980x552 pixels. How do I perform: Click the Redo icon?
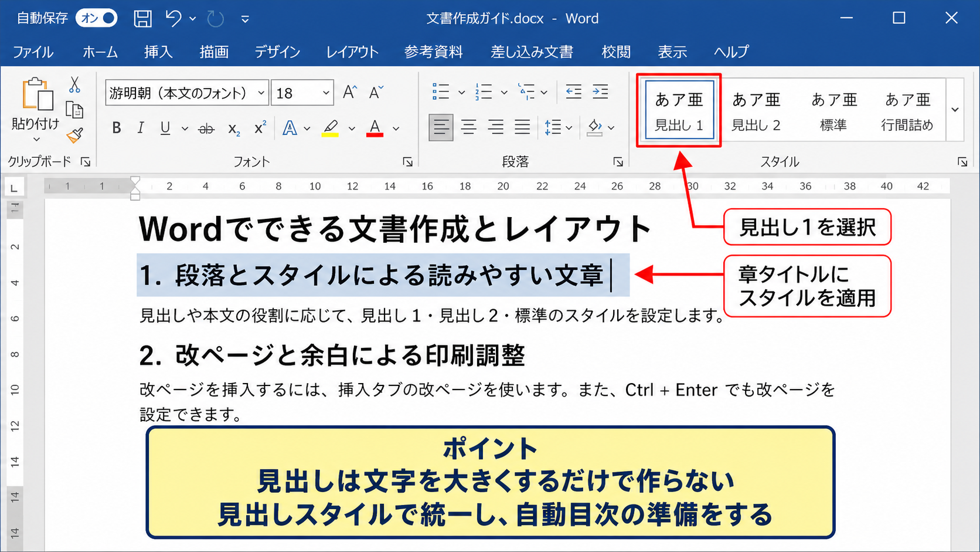pos(215,19)
